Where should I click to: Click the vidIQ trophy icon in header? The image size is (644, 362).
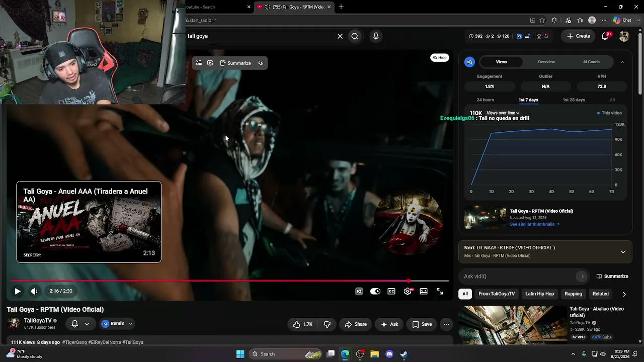[539, 36]
